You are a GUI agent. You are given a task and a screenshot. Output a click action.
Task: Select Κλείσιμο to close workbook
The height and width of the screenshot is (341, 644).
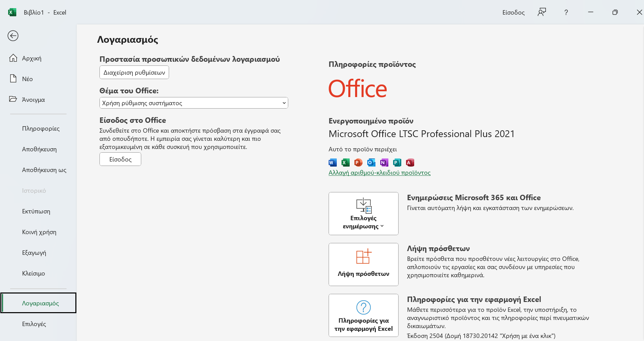point(34,273)
